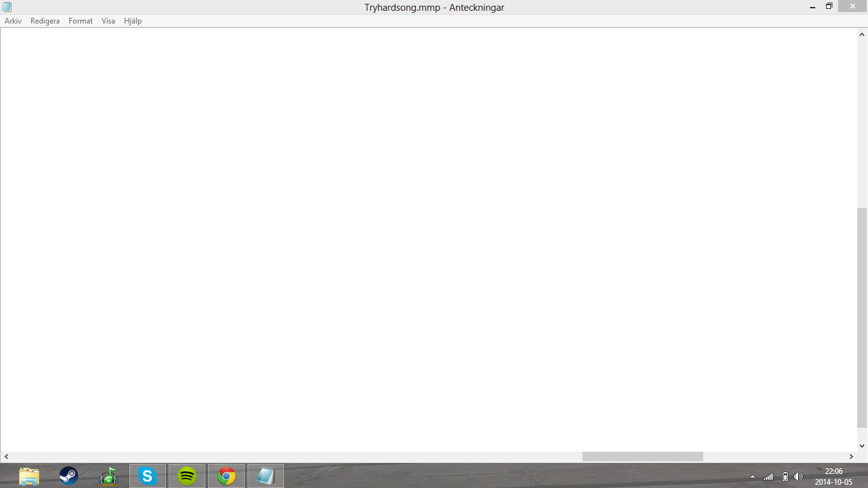Image resolution: width=868 pixels, height=488 pixels.
Task: Click the battery status icon in the tray
Action: pos(785,477)
